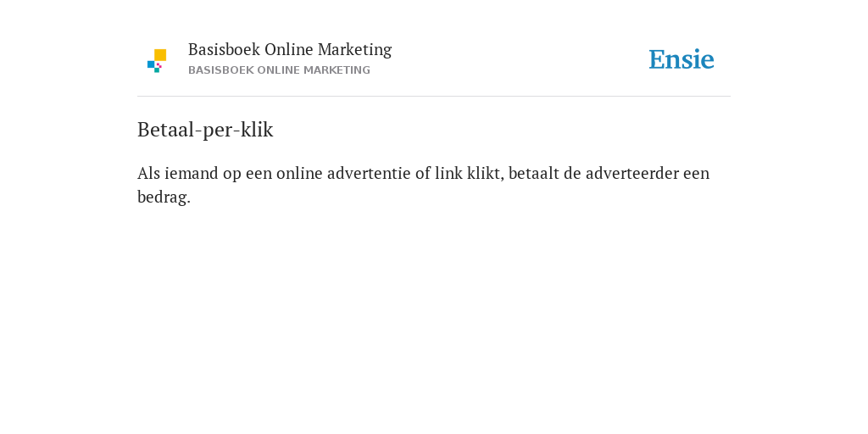Click the Betaal-per-klik heading
Screen dimensions: 868x434
(205, 130)
